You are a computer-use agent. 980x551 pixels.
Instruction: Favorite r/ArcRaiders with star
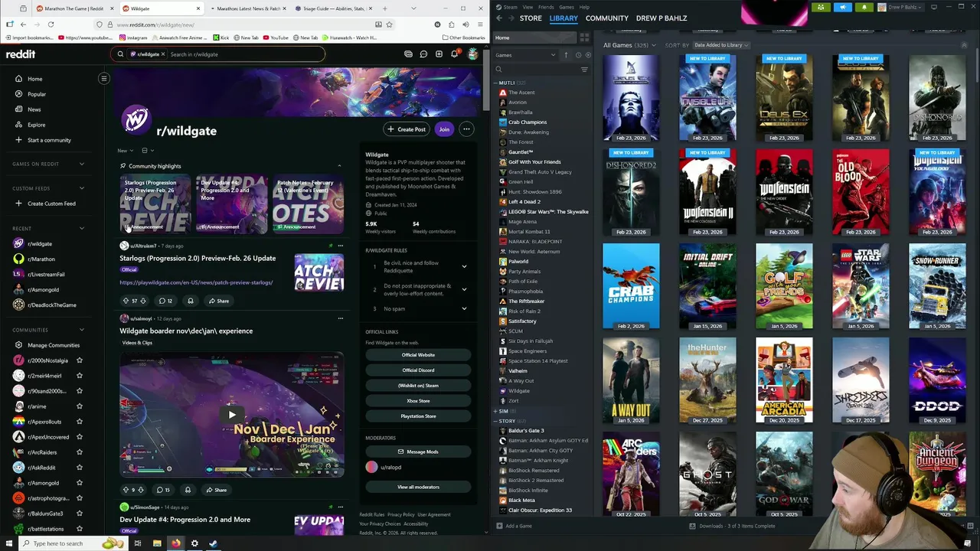[x=80, y=452]
